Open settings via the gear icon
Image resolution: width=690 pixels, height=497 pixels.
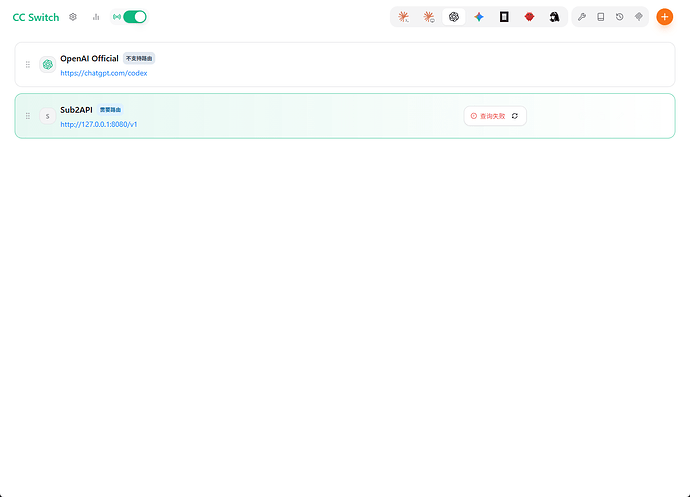[73, 17]
